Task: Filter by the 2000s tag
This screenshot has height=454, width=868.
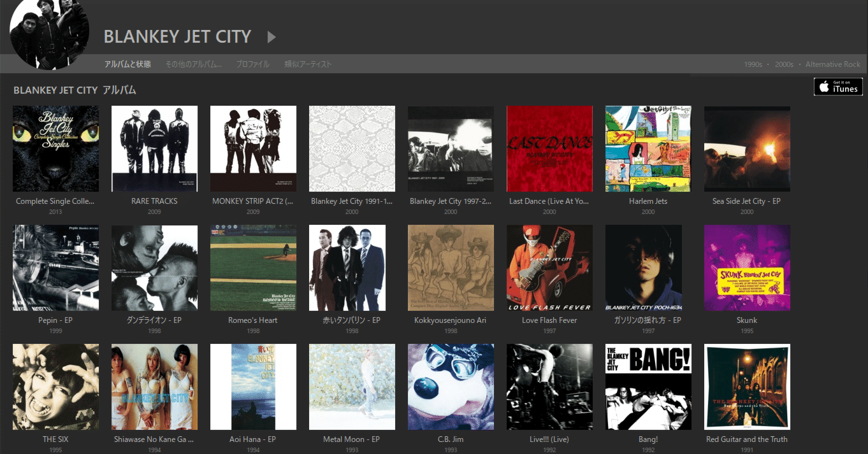Action: pos(784,64)
